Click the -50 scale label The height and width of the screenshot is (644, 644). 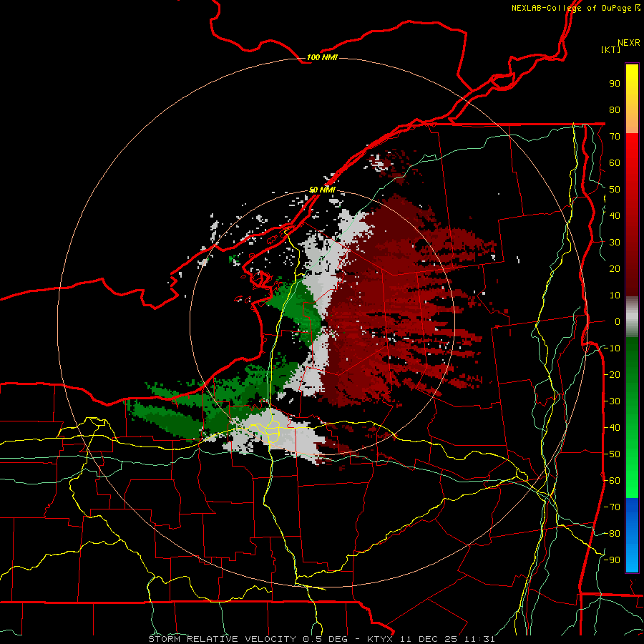pos(612,454)
